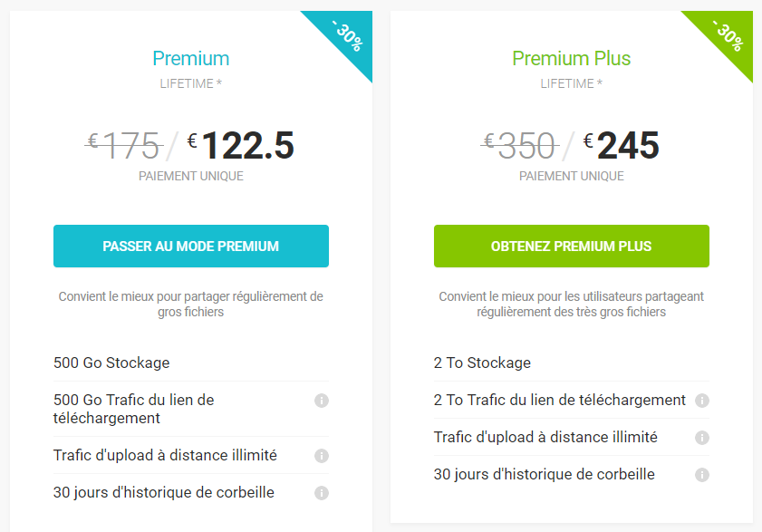Click the 500 Go Stockage feature row
Image resolution: width=762 pixels, height=532 pixels.
191,363
